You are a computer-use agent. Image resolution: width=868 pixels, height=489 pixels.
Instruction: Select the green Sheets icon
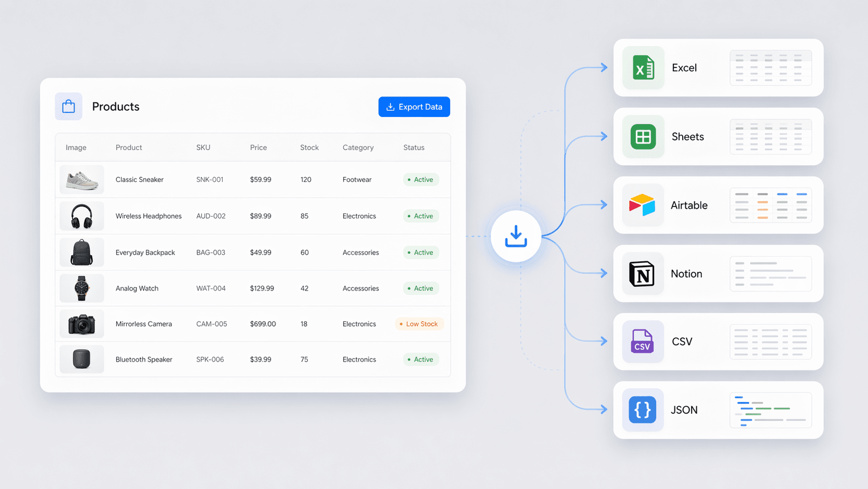[643, 137]
